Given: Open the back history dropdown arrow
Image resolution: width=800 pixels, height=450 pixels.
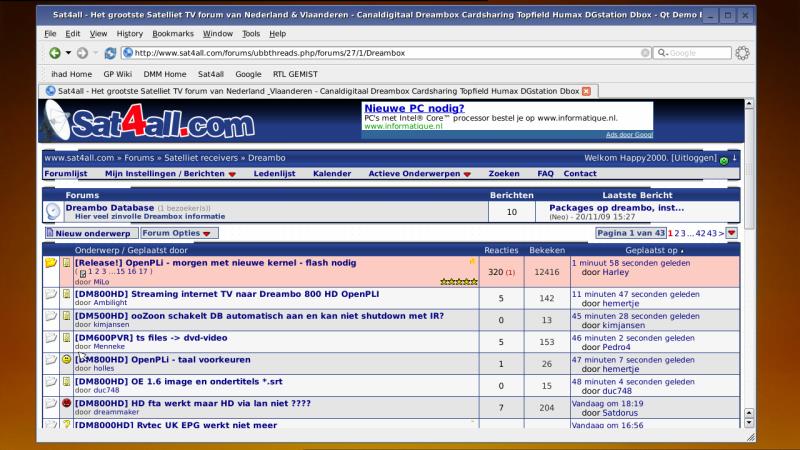Looking at the screenshot, I should [x=68, y=53].
